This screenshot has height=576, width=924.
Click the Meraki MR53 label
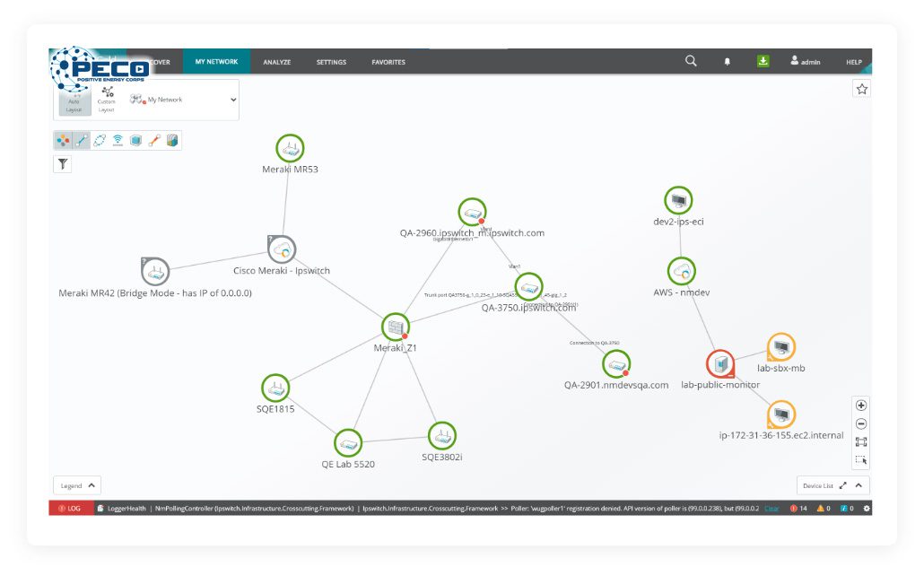pyautogui.click(x=290, y=170)
